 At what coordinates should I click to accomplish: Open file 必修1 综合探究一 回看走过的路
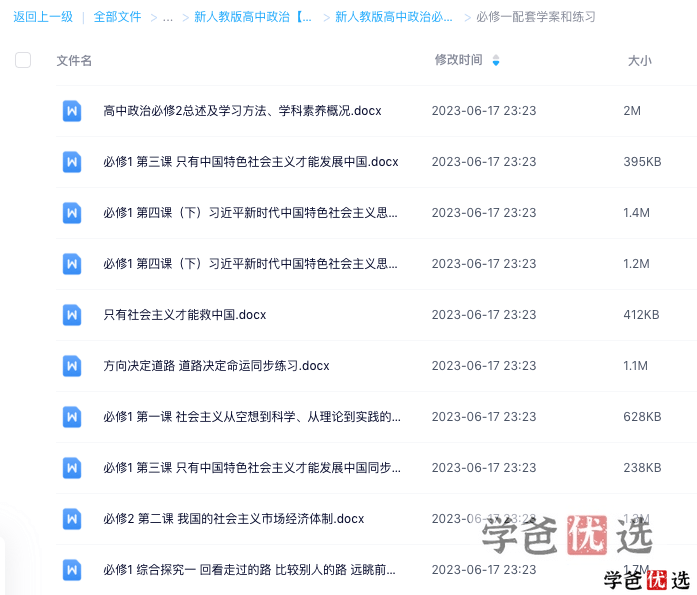point(249,570)
